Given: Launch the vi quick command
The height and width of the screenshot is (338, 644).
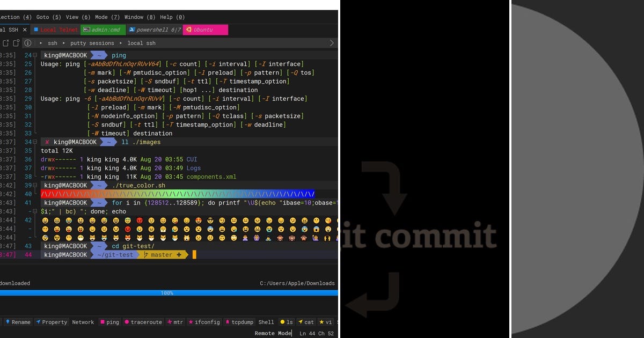Looking at the screenshot, I should (325, 322).
